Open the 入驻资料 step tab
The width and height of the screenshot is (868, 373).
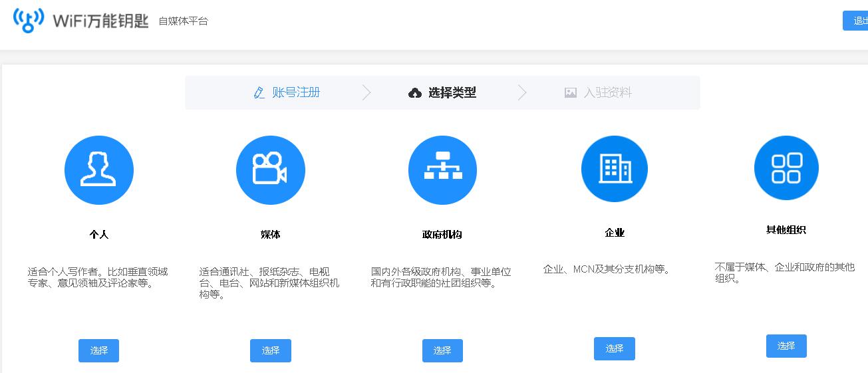pyautogui.click(x=607, y=92)
